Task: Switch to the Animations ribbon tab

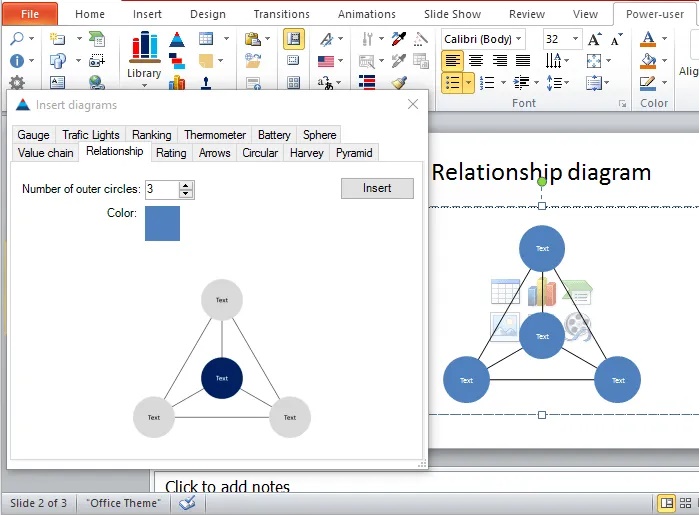Action: 367,14
